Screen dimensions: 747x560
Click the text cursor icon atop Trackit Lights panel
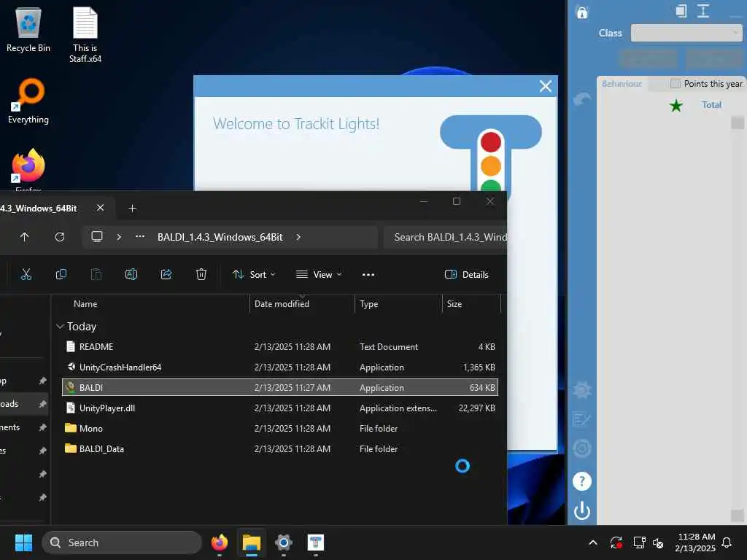coord(703,10)
